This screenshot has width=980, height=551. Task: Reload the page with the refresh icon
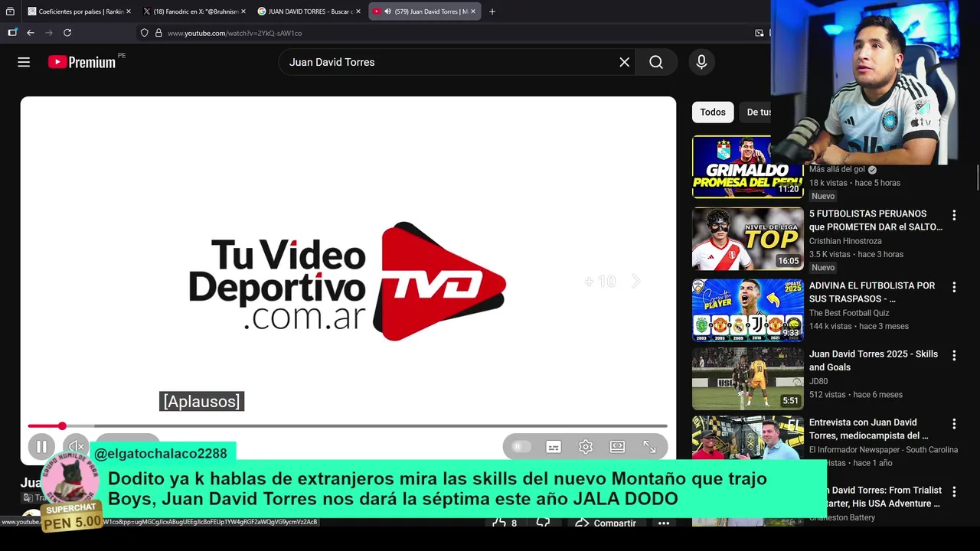pyautogui.click(x=67, y=33)
